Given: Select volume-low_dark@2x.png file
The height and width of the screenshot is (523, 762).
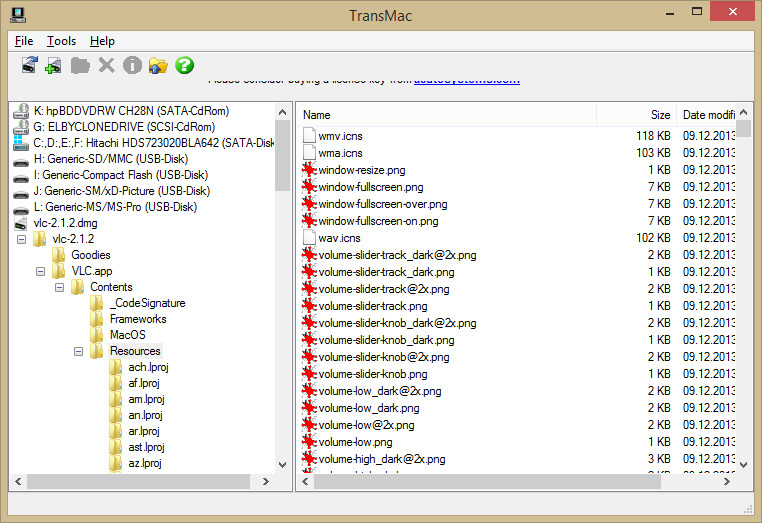Looking at the screenshot, I should tap(380, 391).
